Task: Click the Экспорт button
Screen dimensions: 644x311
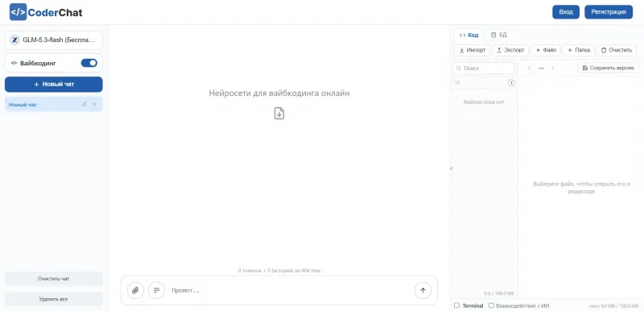Action: click(510, 50)
